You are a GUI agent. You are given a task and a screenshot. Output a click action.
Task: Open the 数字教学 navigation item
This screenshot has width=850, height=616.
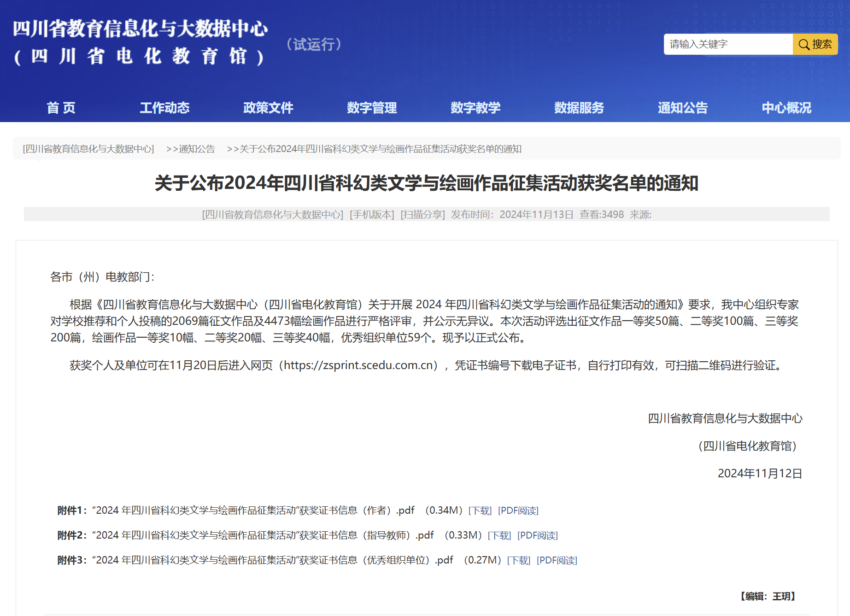coord(475,108)
